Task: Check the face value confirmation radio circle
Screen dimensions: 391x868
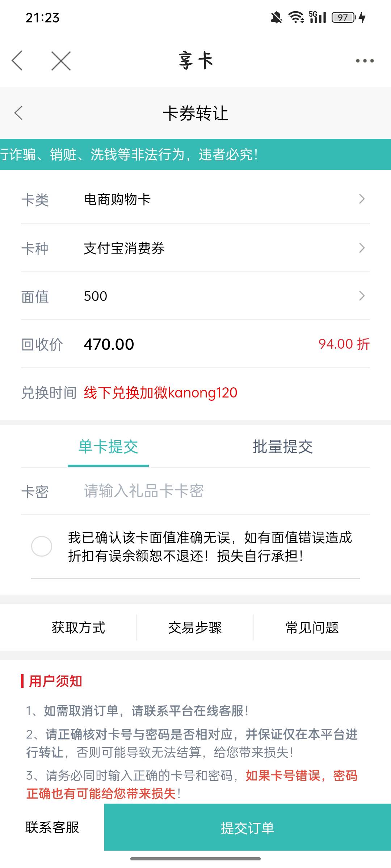Action: pos(42,546)
